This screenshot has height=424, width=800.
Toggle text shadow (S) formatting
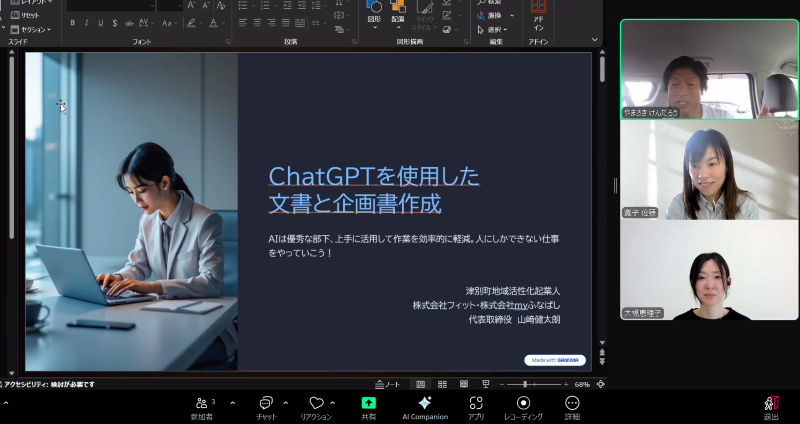click(x=115, y=23)
